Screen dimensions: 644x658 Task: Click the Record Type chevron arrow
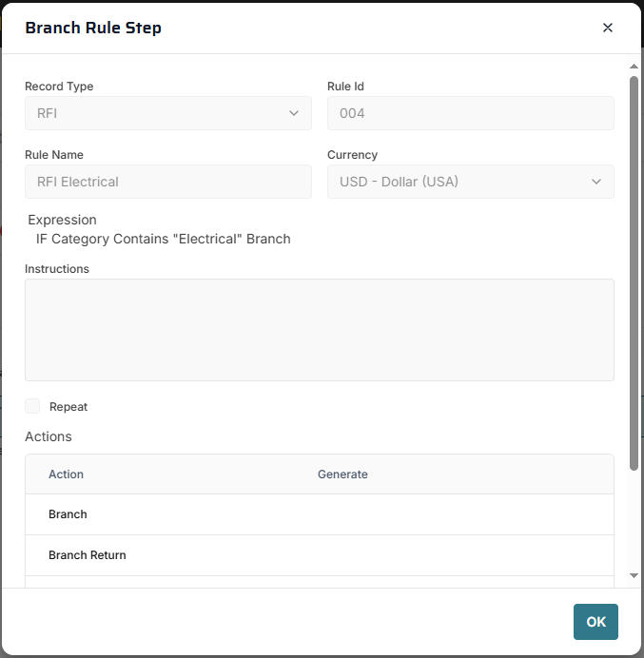293,113
